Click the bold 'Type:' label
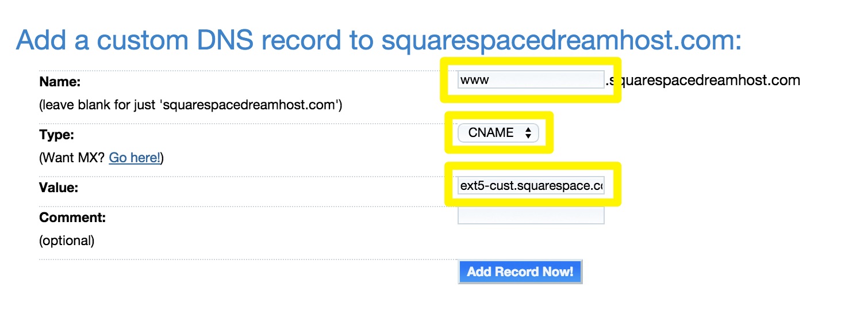 pos(57,135)
